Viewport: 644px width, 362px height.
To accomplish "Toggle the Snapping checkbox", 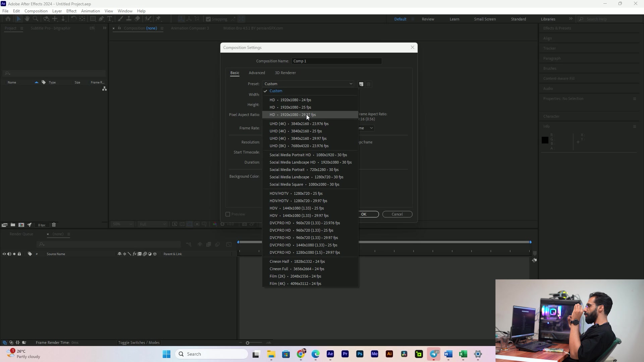I will click(x=208, y=19).
